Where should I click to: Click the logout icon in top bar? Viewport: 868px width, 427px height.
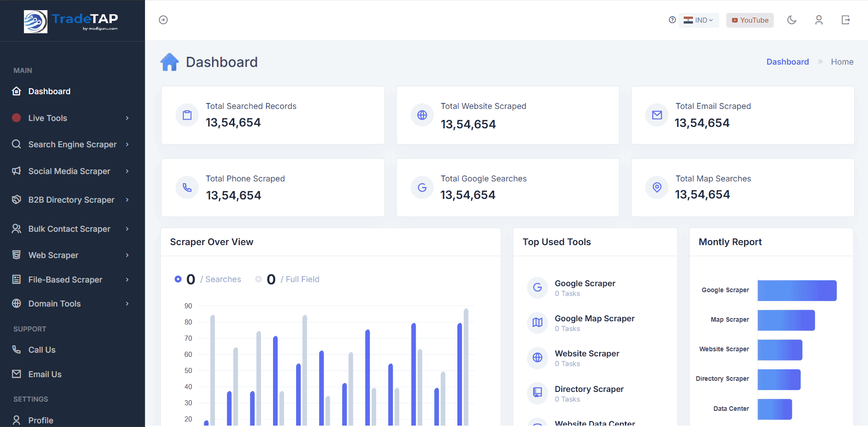(846, 20)
